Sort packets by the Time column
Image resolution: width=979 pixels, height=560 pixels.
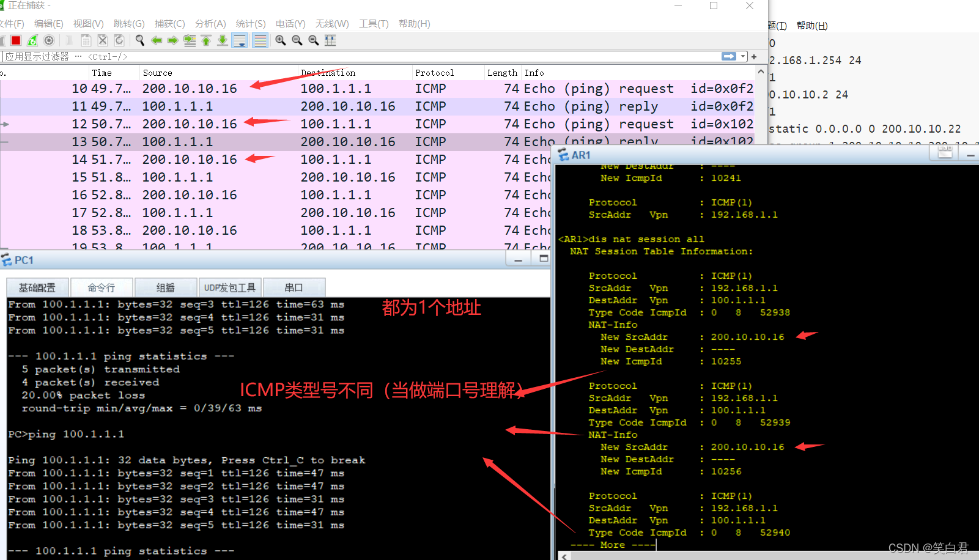click(x=114, y=73)
